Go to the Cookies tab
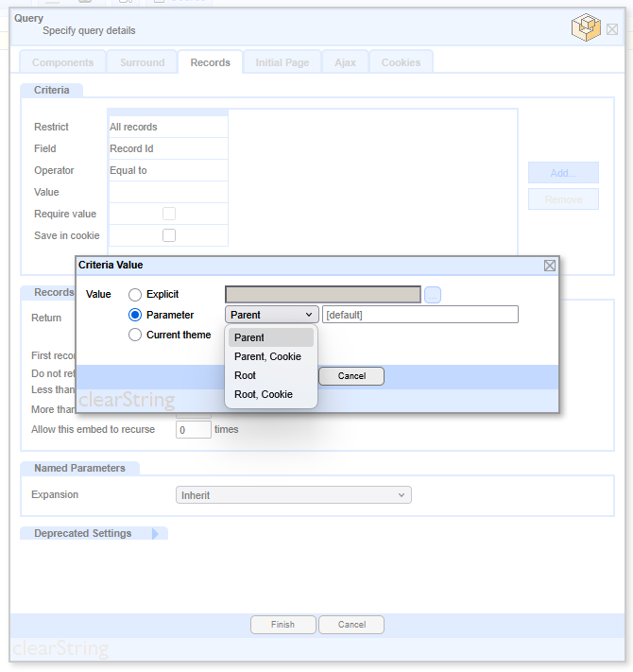Viewport: 633px width, 672px height. pyautogui.click(x=401, y=62)
